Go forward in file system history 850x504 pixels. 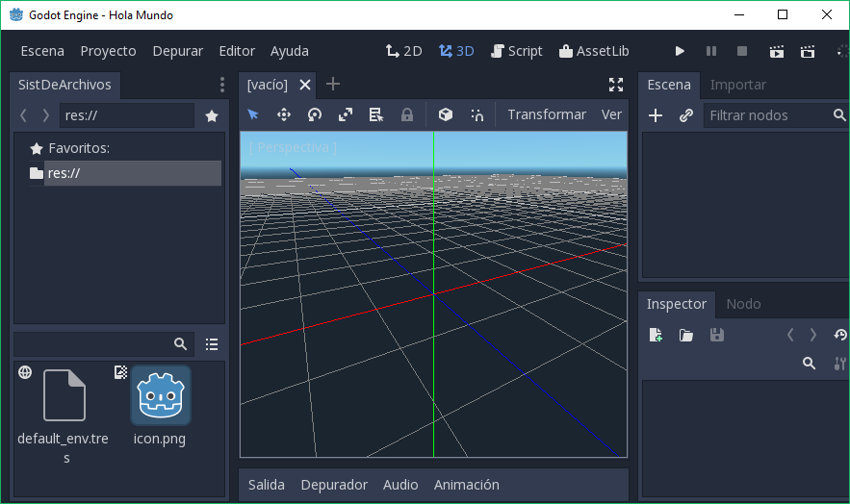pyautogui.click(x=46, y=115)
